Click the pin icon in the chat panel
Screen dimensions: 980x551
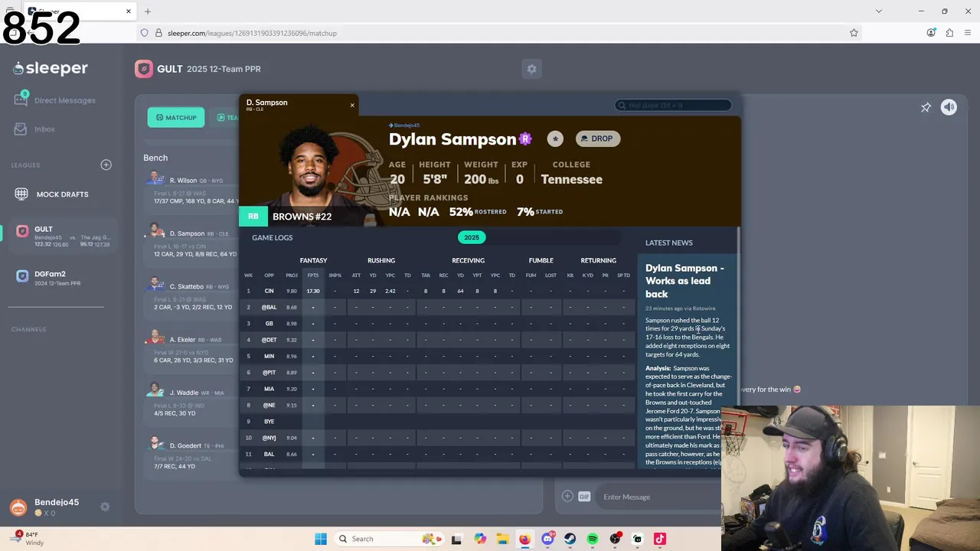click(926, 107)
